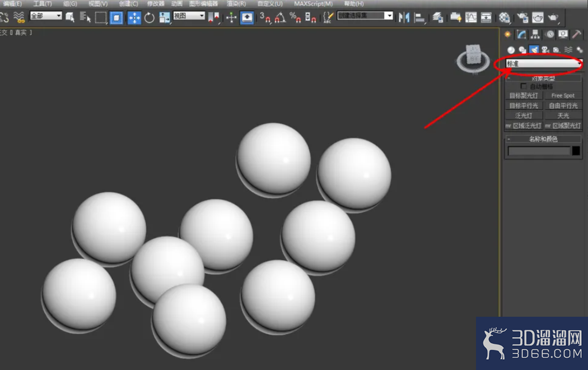Choose the Rectangular Selection Region tool
Viewport: 588px width, 370px height.
pyautogui.click(x=100, y=17)
